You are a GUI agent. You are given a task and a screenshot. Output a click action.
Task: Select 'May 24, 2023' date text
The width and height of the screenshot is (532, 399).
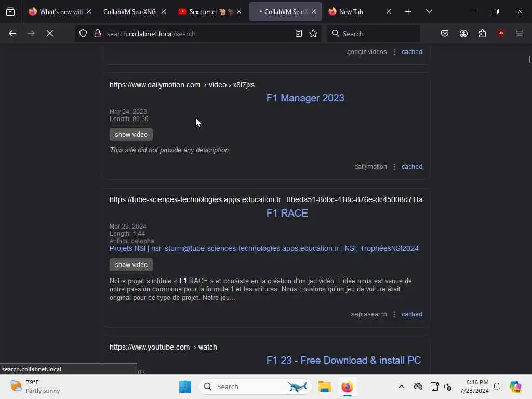click(x=128, y=111)
